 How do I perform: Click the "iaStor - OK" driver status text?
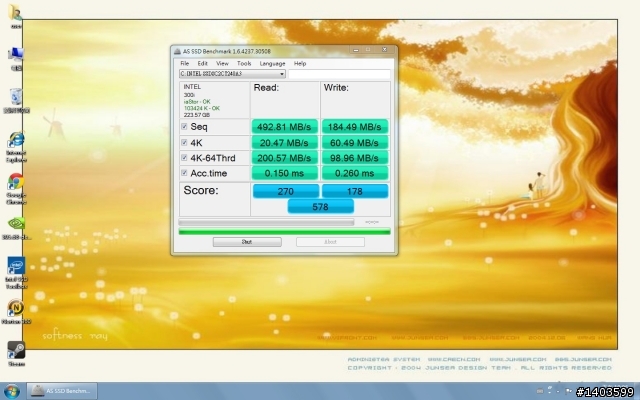pyautogui.click(x=197, y=102)
